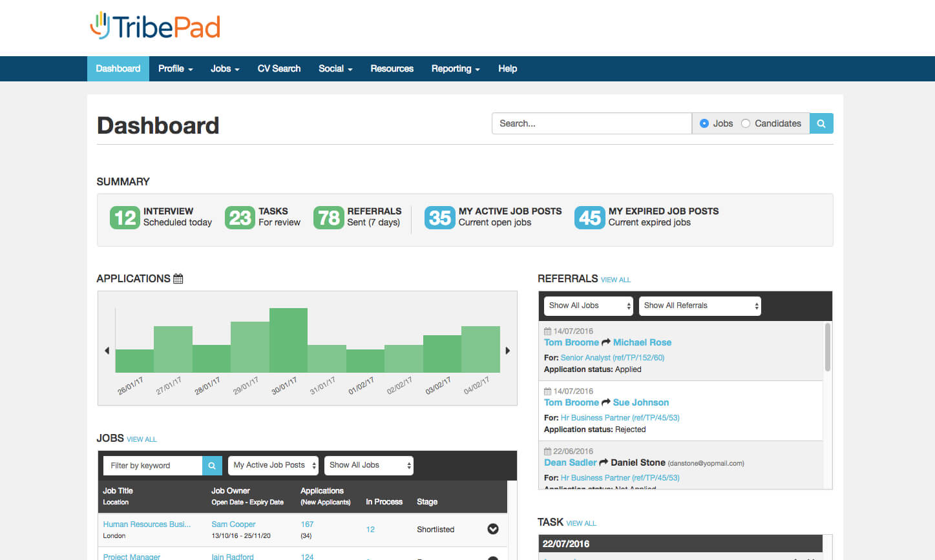Click the 78 Referrals count badge

[x=328, y=218]
